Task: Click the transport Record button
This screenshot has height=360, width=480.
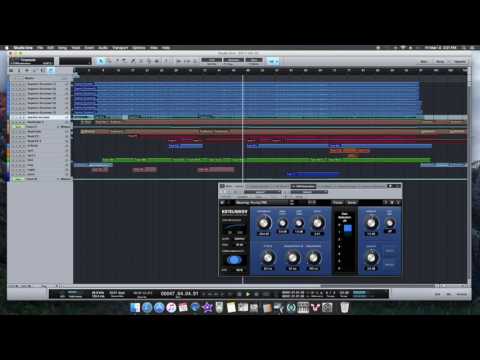Action: [x=256, y=294]
